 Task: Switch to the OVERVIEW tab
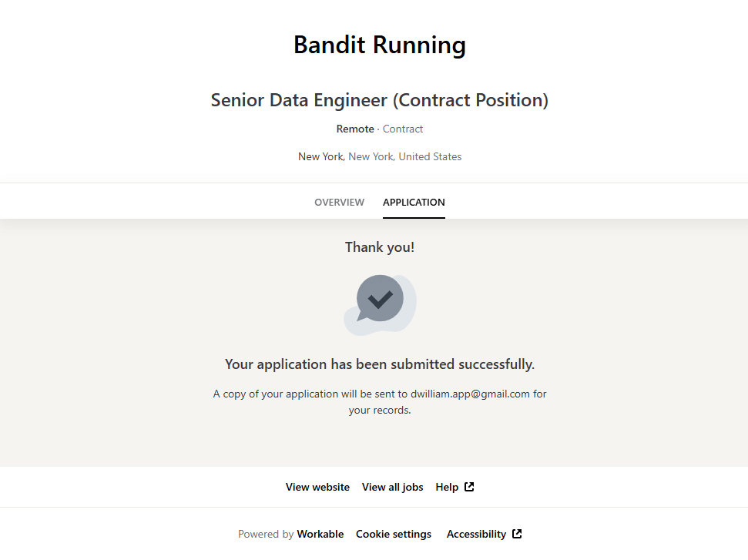coord(339,203)
